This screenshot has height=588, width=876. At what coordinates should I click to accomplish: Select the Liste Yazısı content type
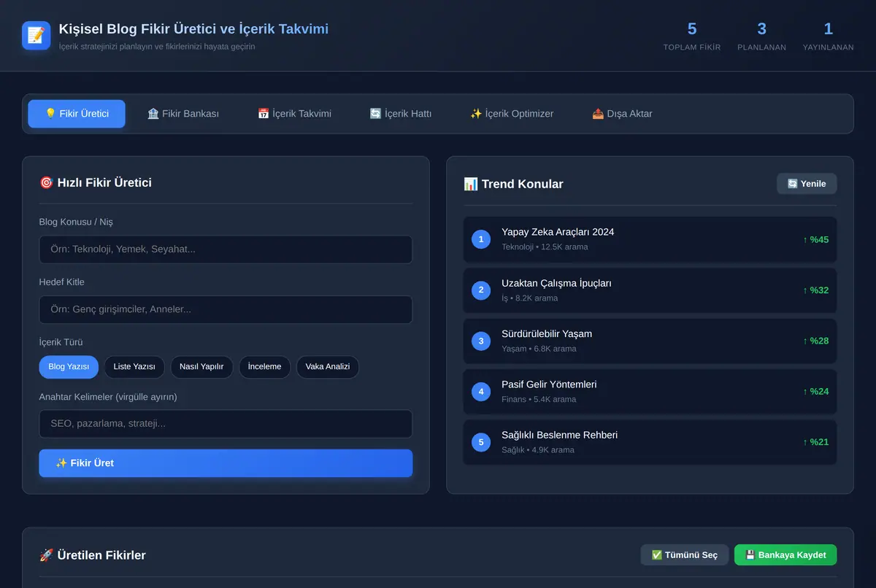pyautogui.click(x=134, y=367)
